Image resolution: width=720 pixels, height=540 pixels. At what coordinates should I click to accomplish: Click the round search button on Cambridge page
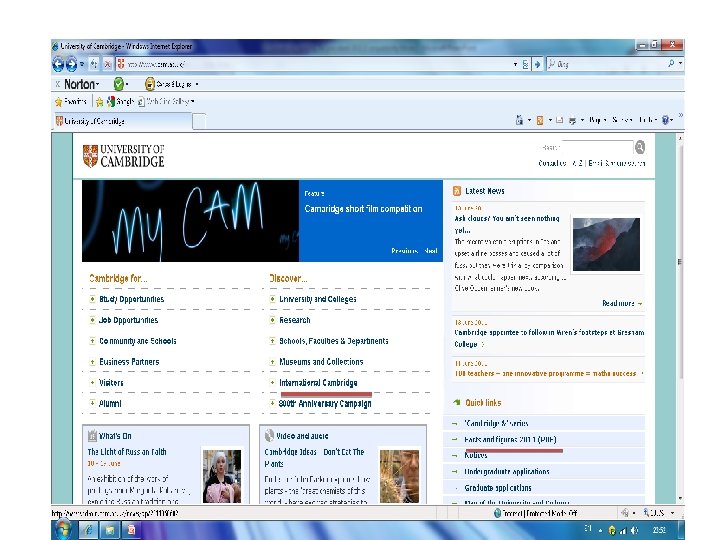coord(640,147)
